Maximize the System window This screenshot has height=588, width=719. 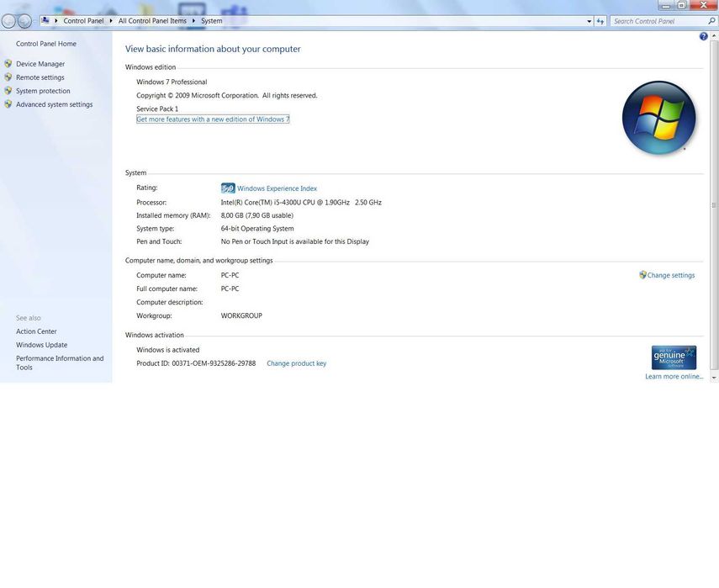(x=682, y=5)
